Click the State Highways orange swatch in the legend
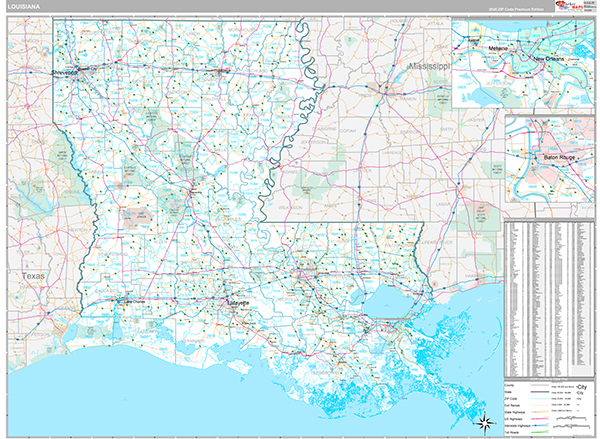Viewport: 600px width, 439px height. click(538, 412)
